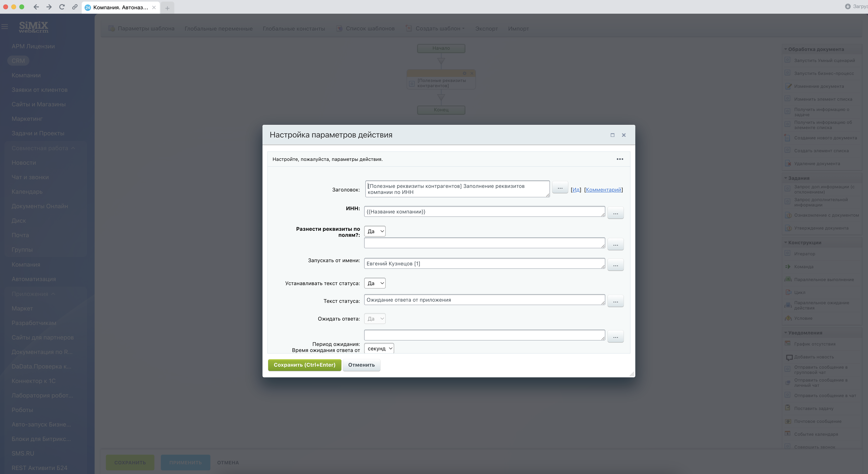Click the hamburger menu icon beside SiMiX logo
The height and width of the screenshot is (474, 868).
5,26
